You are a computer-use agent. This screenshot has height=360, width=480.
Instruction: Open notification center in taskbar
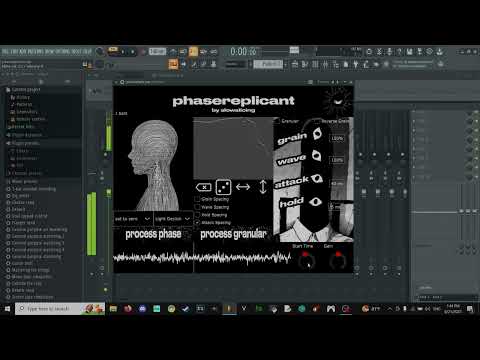click(470, 309)
